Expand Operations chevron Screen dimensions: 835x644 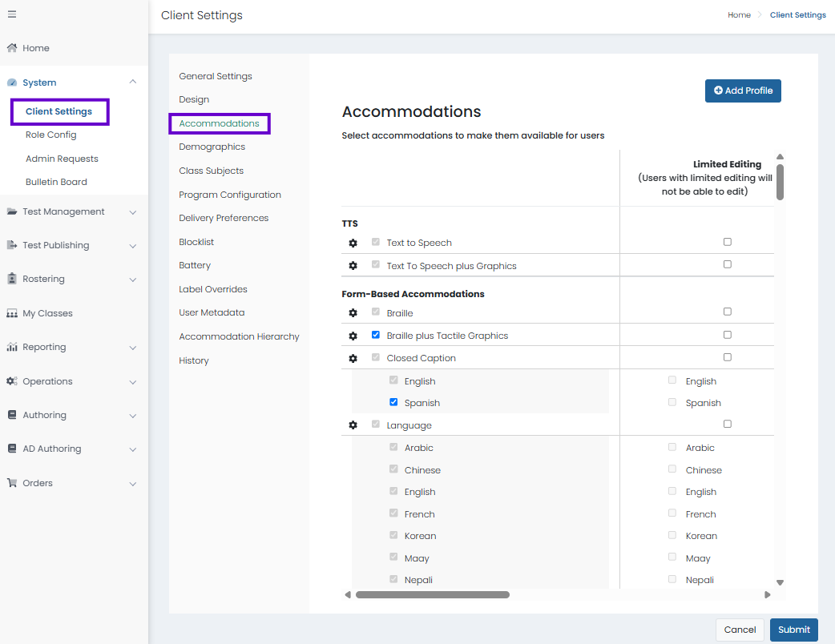(132, 382)
